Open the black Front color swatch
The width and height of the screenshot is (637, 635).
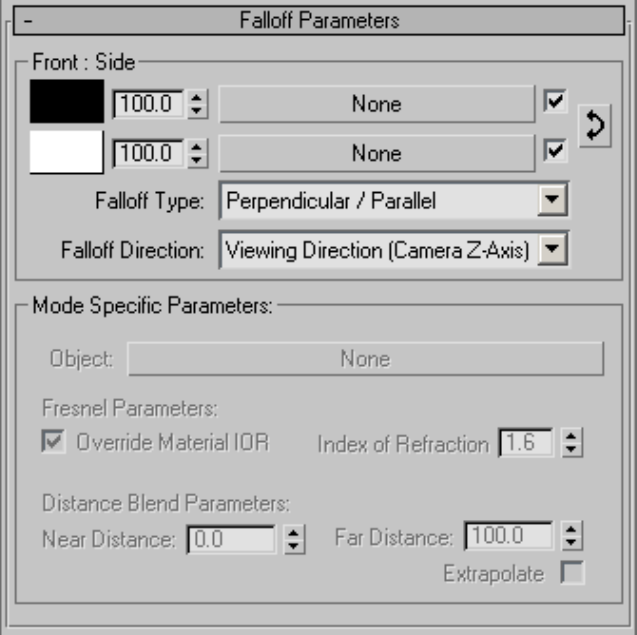(x=67, y=104)
